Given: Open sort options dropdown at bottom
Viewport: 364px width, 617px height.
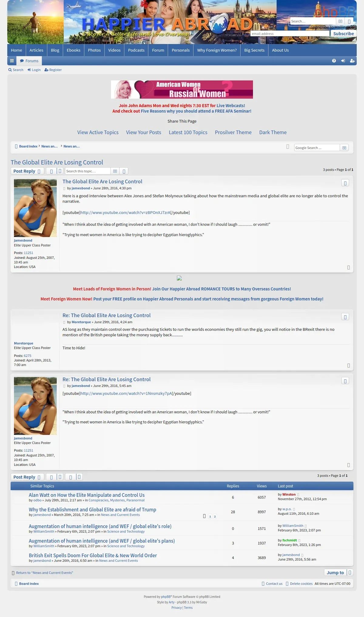Looking at the screenshot, I should click(x=74, y=477).
